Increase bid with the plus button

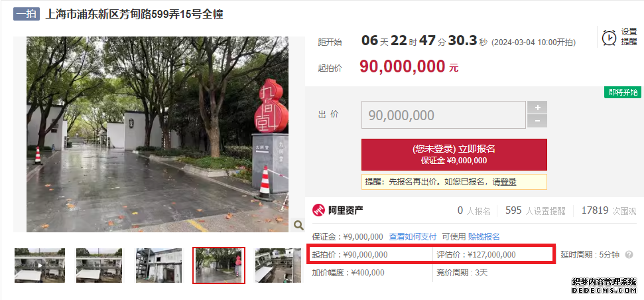point(537,108)
